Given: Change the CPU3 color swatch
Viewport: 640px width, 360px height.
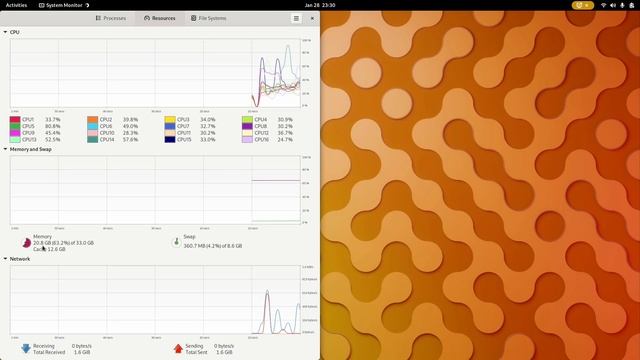Looking at the screenshot, I should point(170,120).
